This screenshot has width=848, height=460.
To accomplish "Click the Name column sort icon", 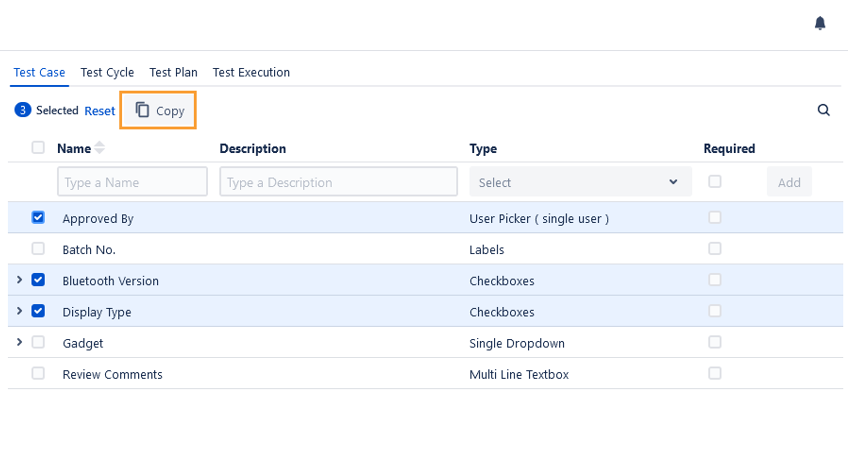I will pyautogui.click(x=99, y=148).
